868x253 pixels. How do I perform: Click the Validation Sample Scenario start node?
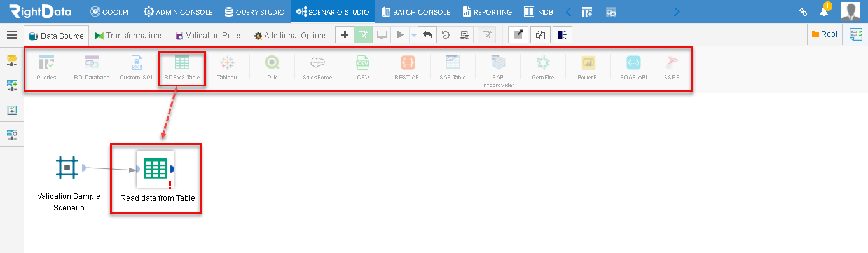[66, 168]
